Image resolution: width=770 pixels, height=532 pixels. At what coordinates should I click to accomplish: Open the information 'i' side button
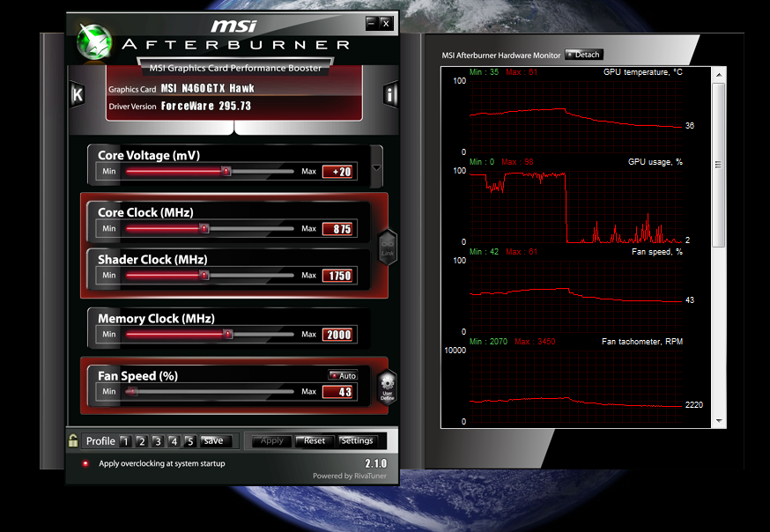[391, 95]
